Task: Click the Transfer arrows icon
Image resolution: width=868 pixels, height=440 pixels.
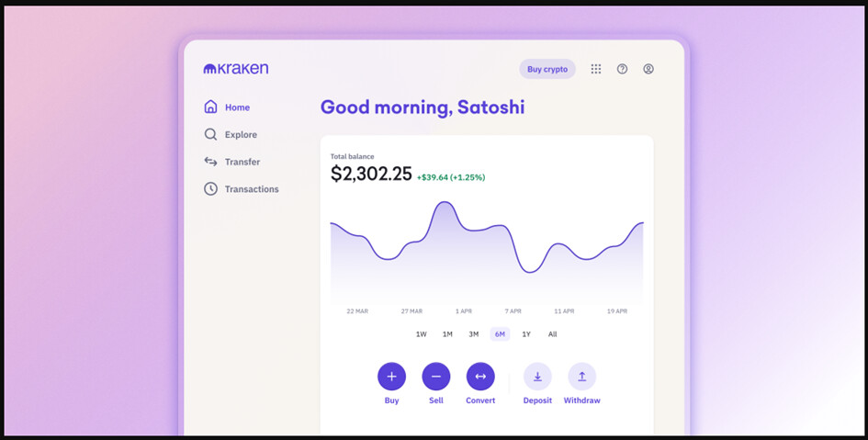Action: pyautogui.click(x=210, y=162)
